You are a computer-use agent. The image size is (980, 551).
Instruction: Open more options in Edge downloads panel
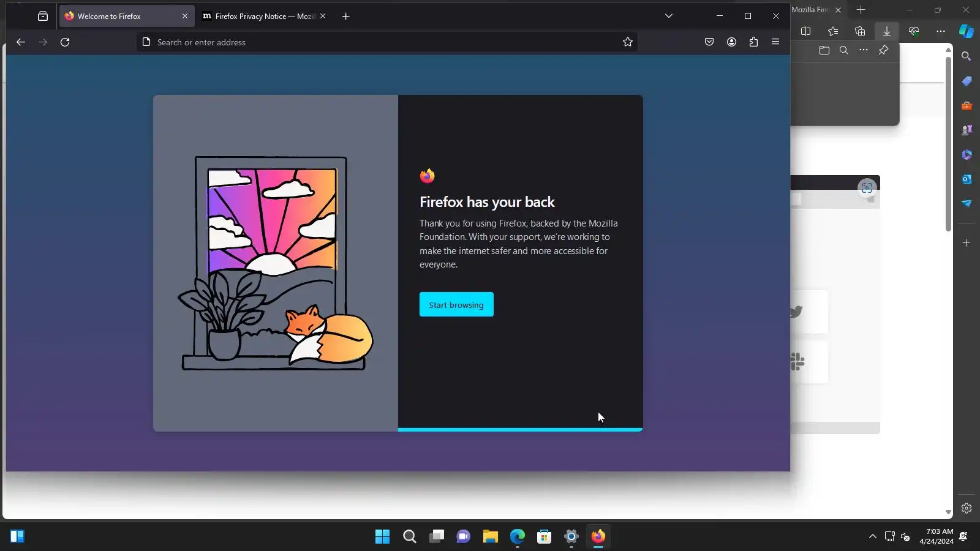click(x=864, y=50)
